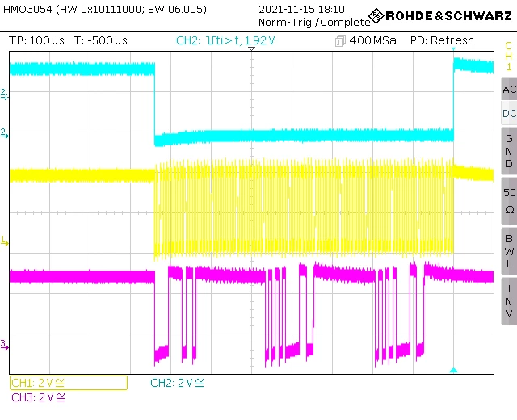The width and height of the screenshot is (517, 420).
Task: Click the PD: Refresh readout
Action: click(x=442, y=40)
